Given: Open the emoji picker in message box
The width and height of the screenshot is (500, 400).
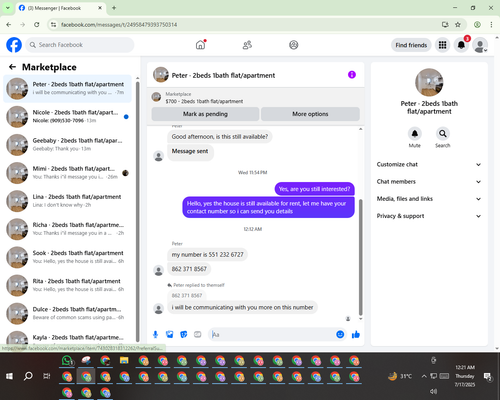Looking at the screenshot, I should tap(340, 334).
